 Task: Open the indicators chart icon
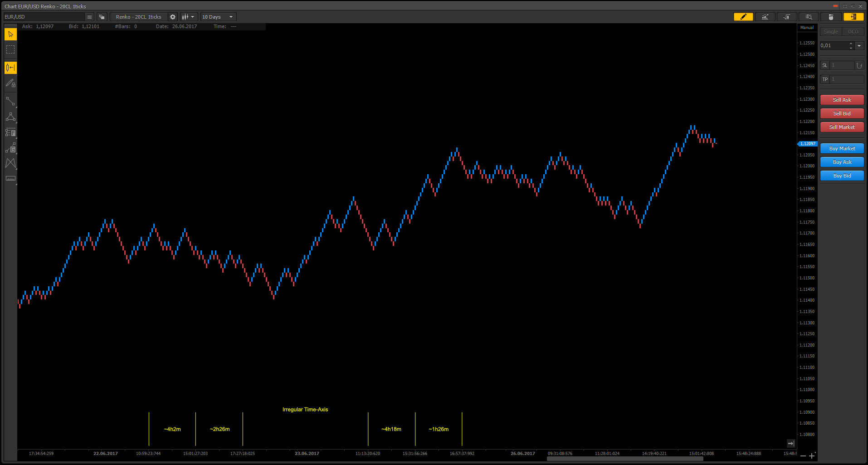765,17
